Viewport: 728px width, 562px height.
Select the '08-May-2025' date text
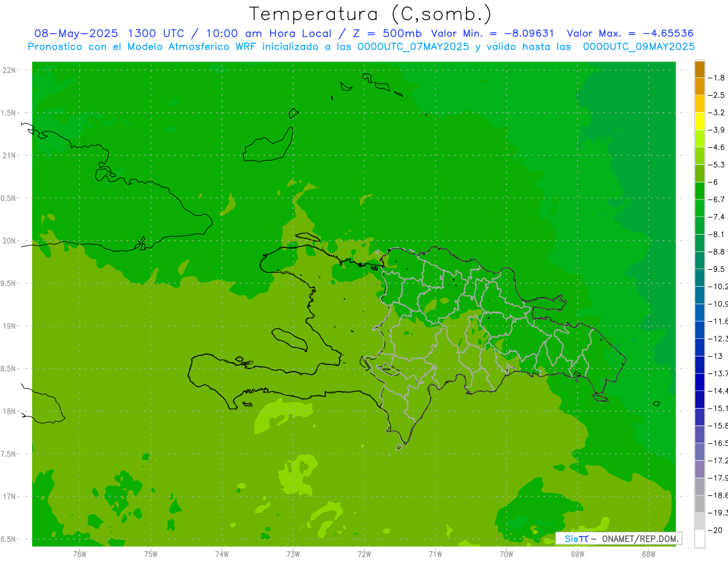(x=76, y=33)
